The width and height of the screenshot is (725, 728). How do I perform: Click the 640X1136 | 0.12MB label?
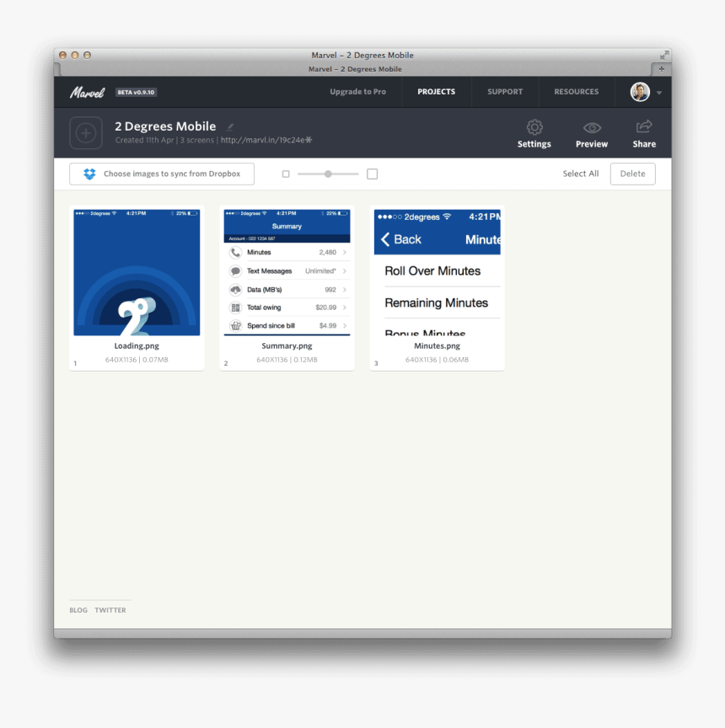tap(287, 360)
